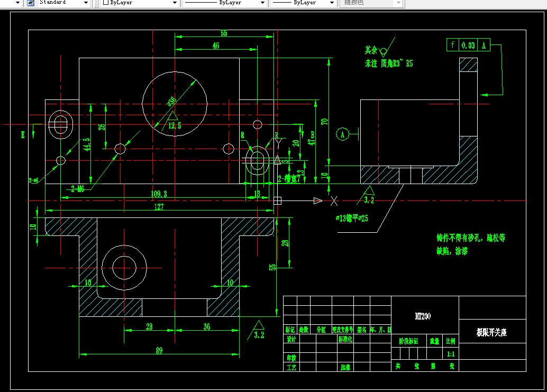Select the 20 vertical dimension text
The width and height of the screenshot is (547, 392).
click(x=296, y=143)
